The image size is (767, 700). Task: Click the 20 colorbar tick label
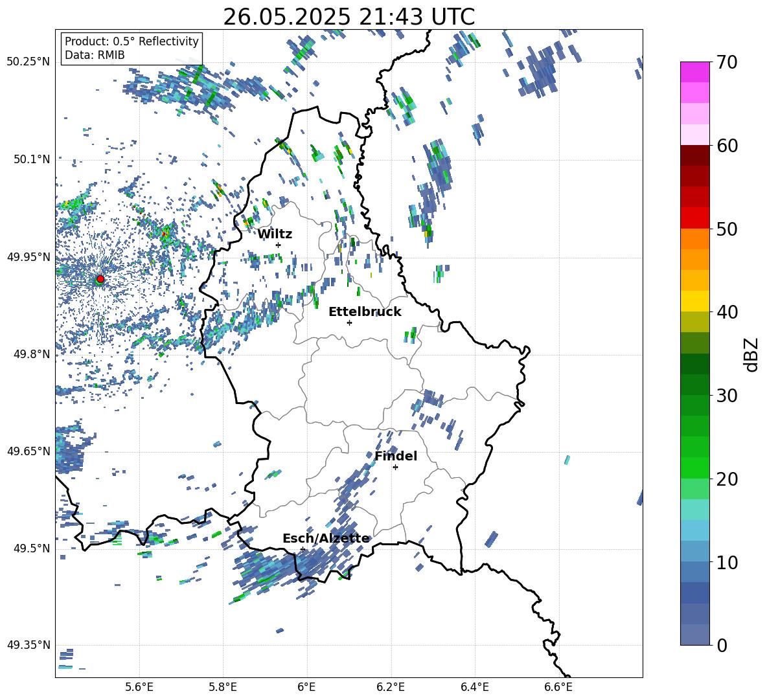point(726,479)
